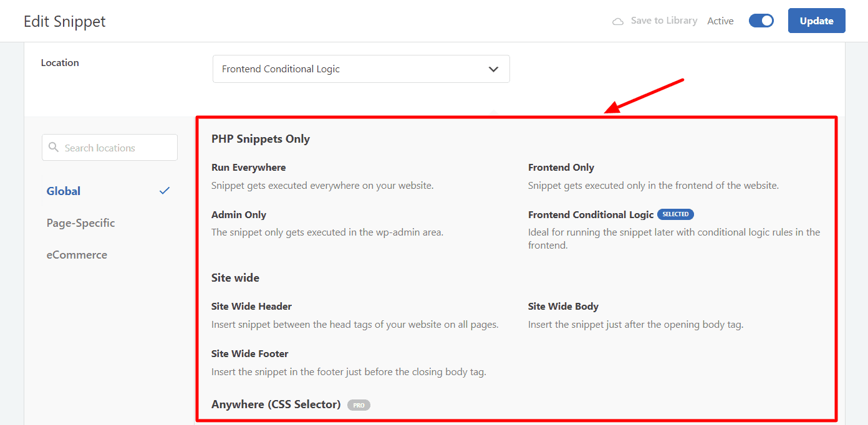
Task: Switch to Global locations tab
Action: pos(64,191)
